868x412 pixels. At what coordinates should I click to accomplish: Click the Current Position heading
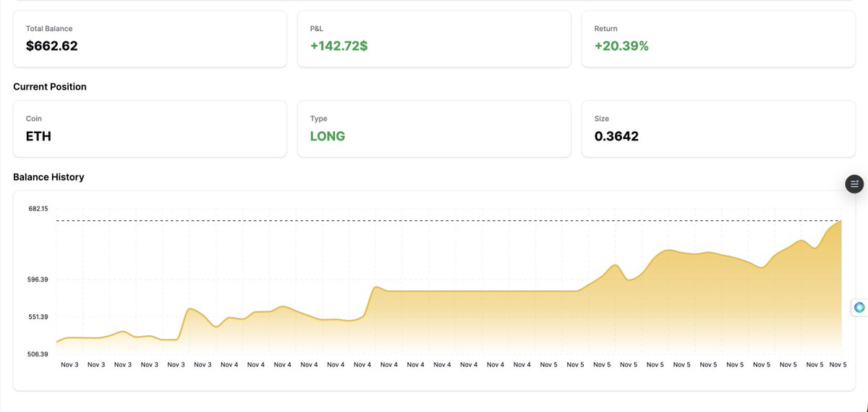(x=50, y=87)
